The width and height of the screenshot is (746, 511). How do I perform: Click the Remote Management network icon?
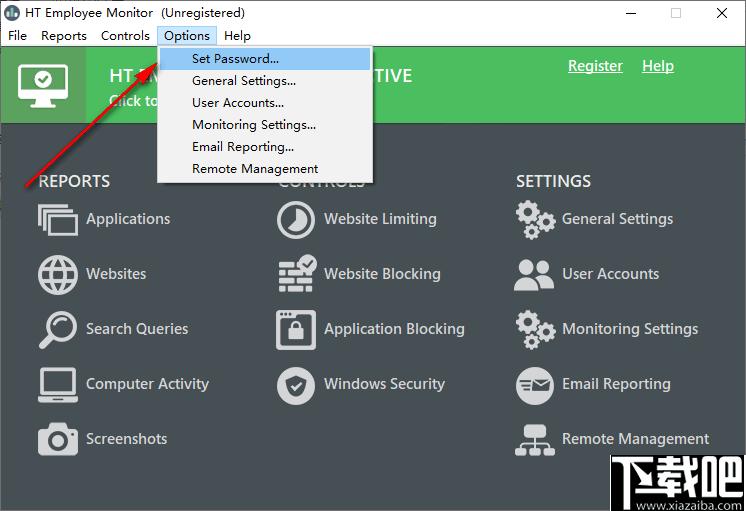(x=534, y=439)
